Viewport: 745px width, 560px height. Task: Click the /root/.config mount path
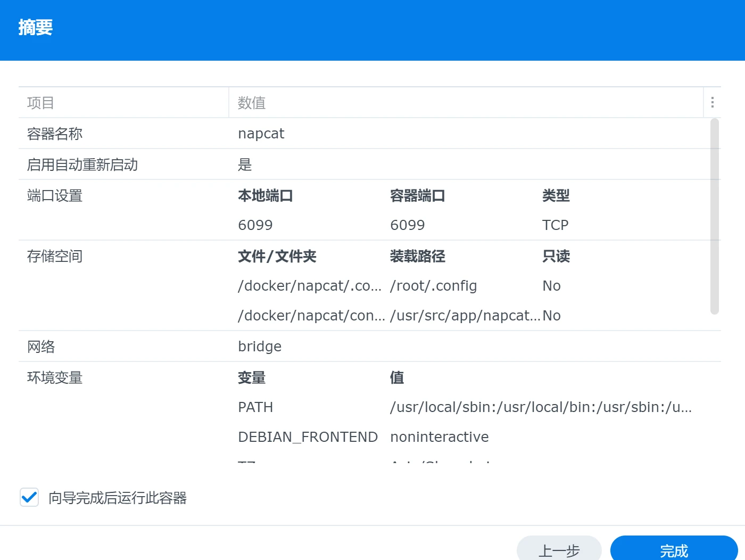point(433,286)
